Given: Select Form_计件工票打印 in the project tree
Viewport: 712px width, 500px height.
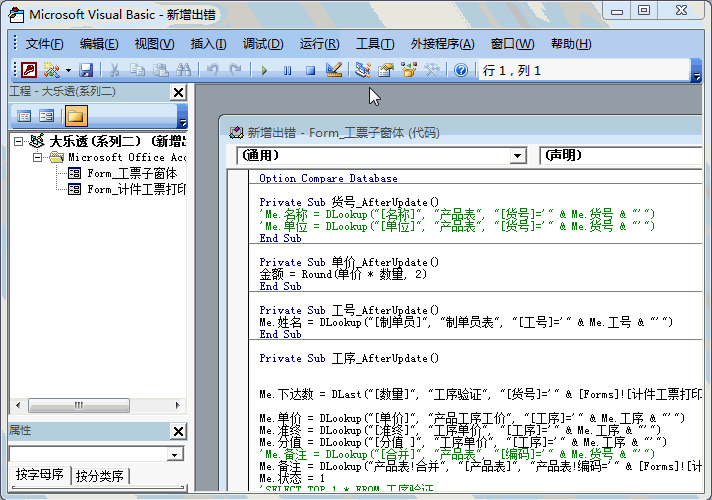Looking at the screenshot, I should pos(136,189).
